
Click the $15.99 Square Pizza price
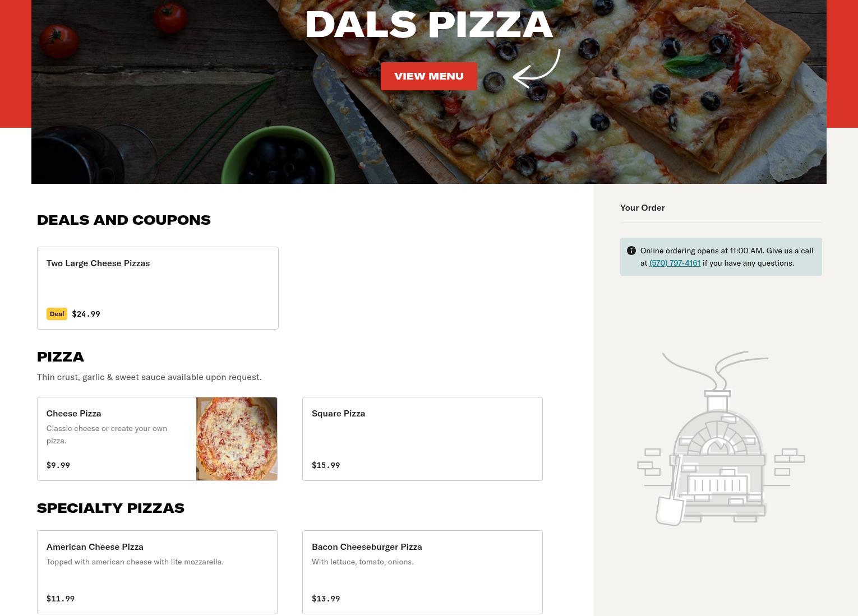click(326, 465)
